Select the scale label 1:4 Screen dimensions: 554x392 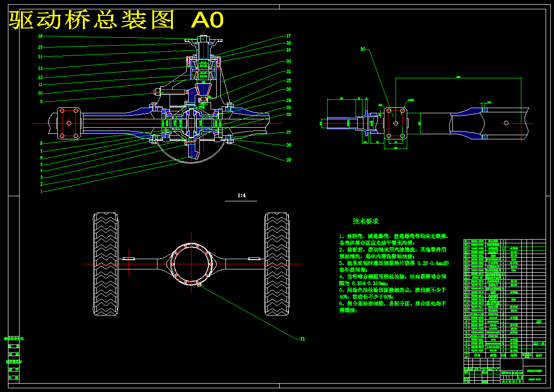(241, 195)
